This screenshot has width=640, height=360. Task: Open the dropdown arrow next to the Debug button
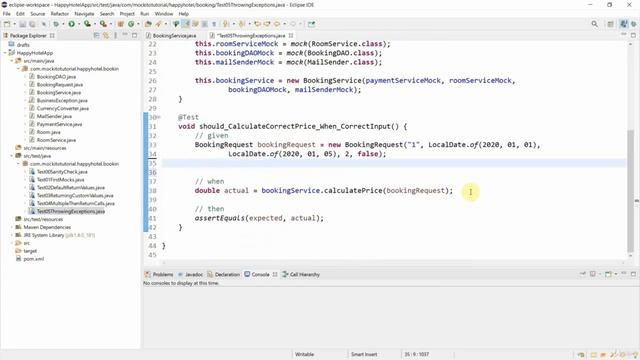63,24
